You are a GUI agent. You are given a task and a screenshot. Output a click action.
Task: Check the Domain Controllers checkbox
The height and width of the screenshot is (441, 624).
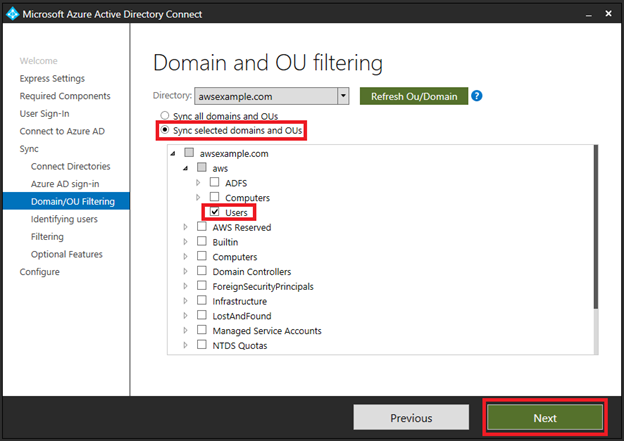[202, 271]
